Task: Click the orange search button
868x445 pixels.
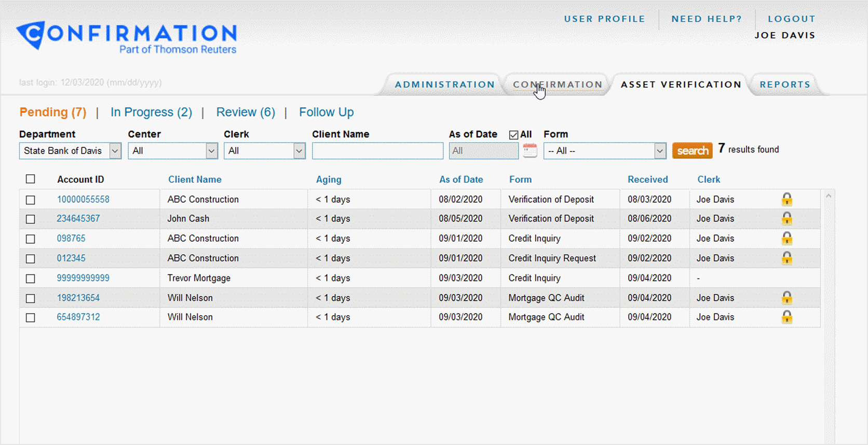Action: point(693,150)
